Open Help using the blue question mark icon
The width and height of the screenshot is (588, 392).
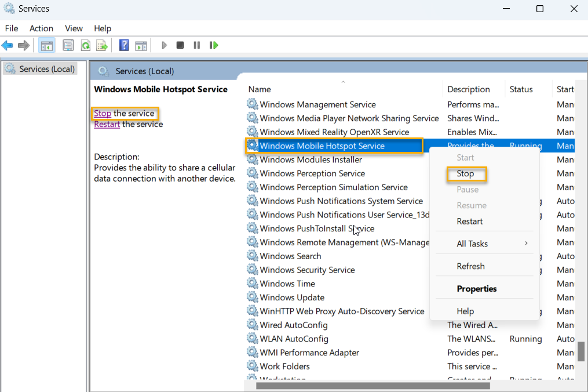[123, 45]
